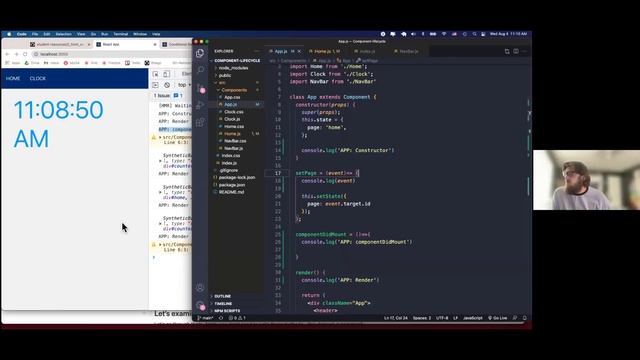Switch to the Home.js editor tab
Viewport: 640px width, 360px height.
point(324,51)
